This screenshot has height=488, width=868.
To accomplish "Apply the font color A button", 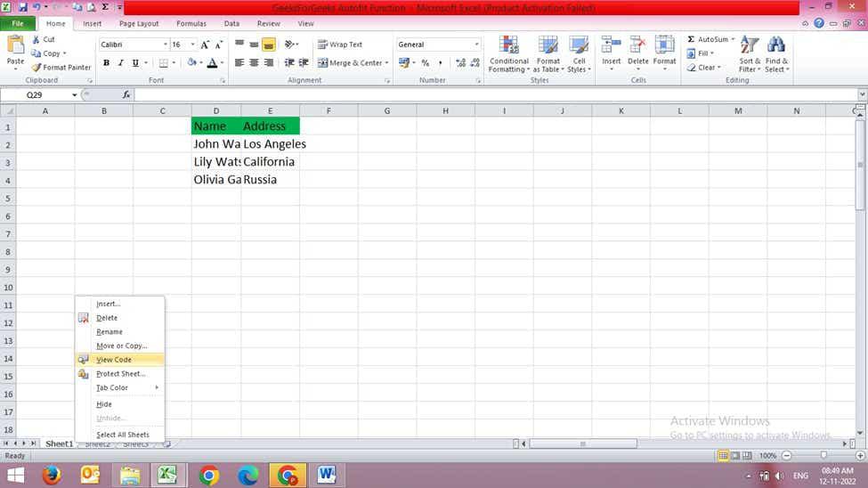I will tap(212, 63).
